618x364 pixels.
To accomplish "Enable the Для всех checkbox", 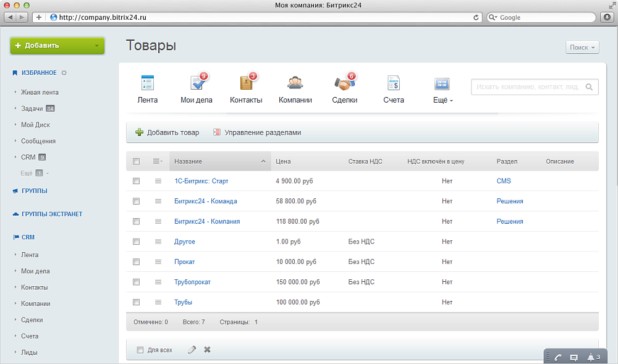I will point(140,350).
